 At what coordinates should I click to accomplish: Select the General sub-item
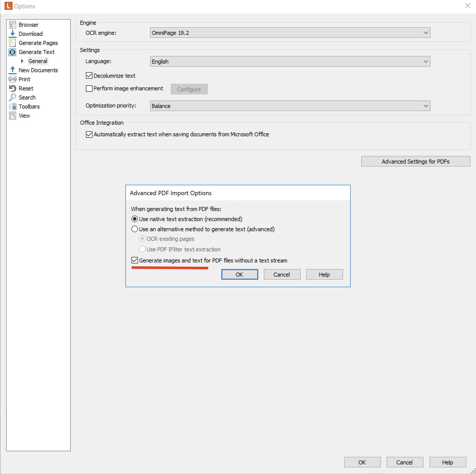tap(38, 61)
